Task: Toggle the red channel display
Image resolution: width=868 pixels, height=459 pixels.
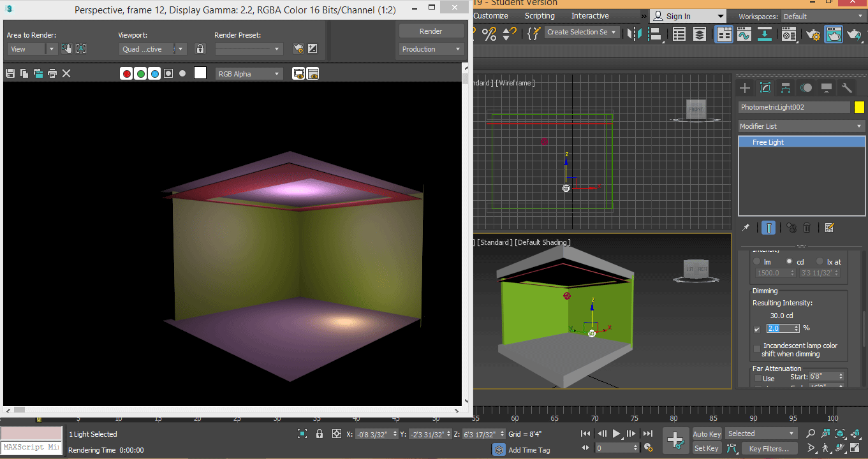Action: pos(126,74)
